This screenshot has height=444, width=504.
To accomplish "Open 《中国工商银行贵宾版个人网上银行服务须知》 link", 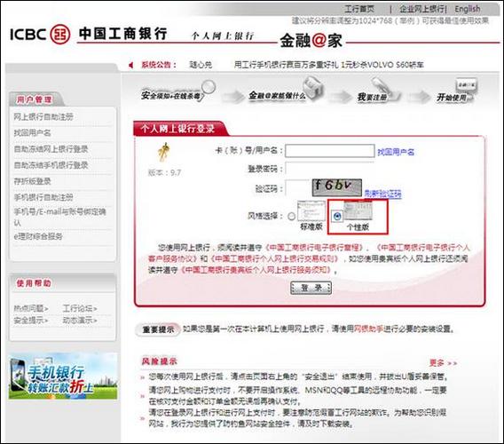I will pos(256,270).
